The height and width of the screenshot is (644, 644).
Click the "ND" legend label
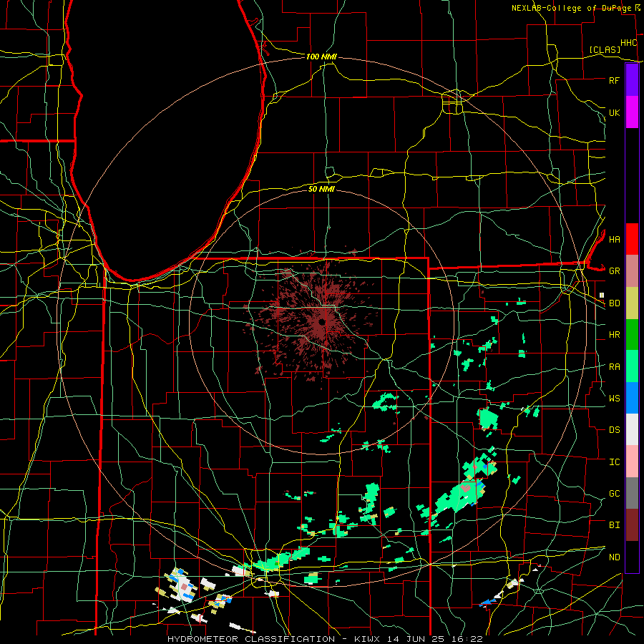point(614,557)
